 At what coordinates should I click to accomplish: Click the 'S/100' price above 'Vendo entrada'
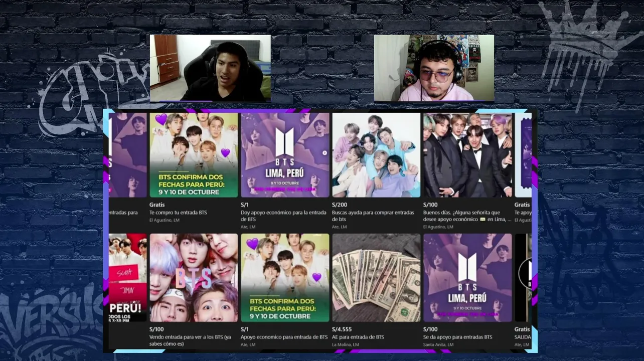pos(156,329)
